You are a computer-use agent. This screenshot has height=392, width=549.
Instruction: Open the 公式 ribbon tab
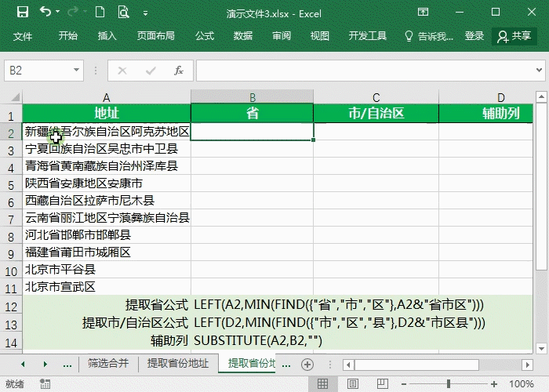pyautogui.click(x=205, y=36)
